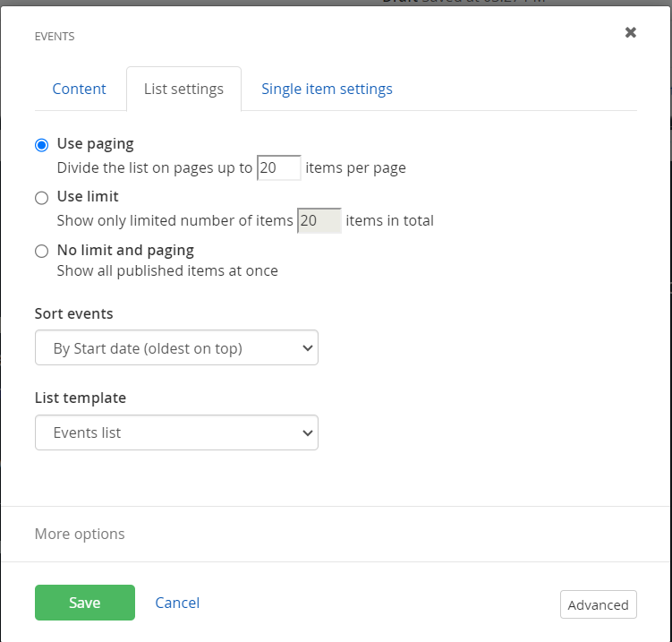
Task: Click 'Show all published items at once' text
Action: 167,271
